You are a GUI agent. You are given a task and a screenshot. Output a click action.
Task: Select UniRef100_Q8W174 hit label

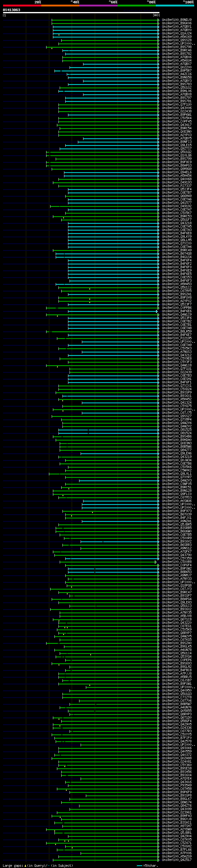coord(176,802)
